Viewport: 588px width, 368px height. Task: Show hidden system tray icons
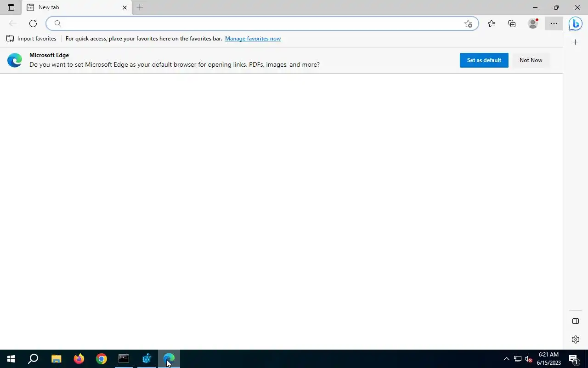click(507, 359)
